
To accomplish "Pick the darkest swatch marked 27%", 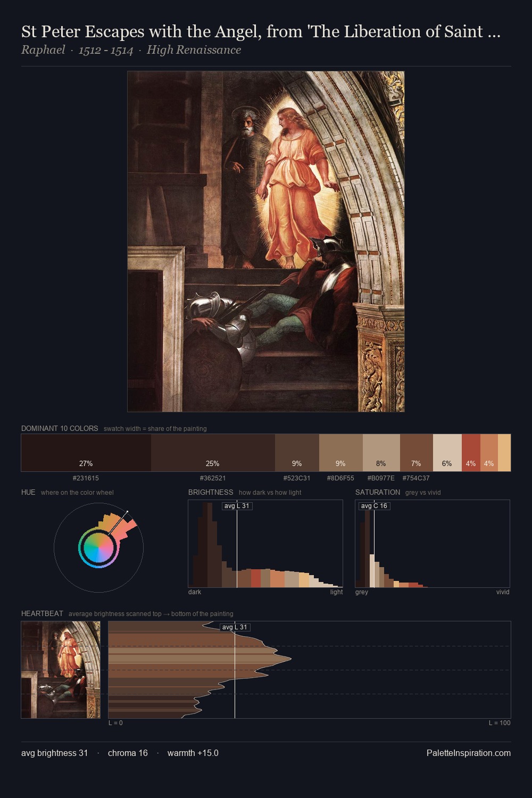I will (x=86, y=453).
